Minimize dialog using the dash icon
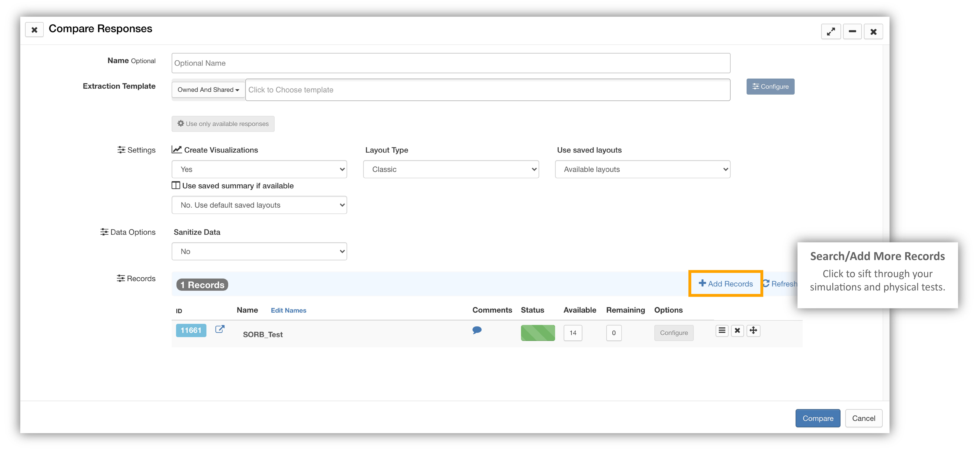Viewport: 980px width, 454px height. point(852,32)
